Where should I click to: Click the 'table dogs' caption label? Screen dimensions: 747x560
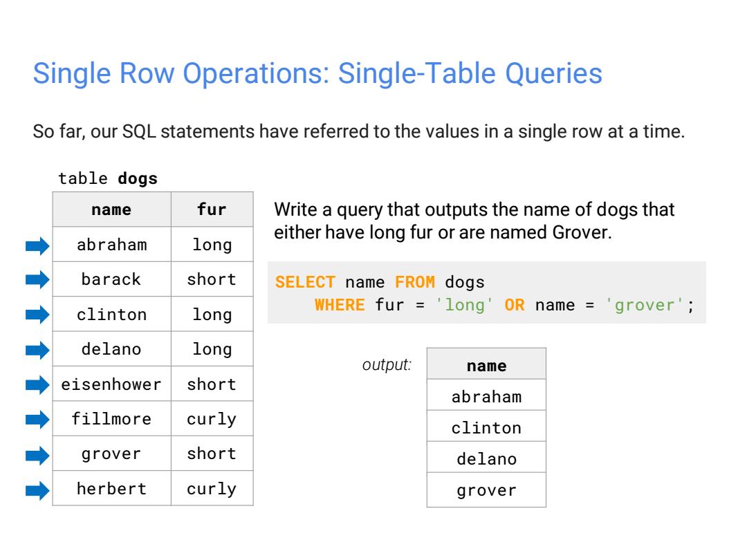click(108, 178)
